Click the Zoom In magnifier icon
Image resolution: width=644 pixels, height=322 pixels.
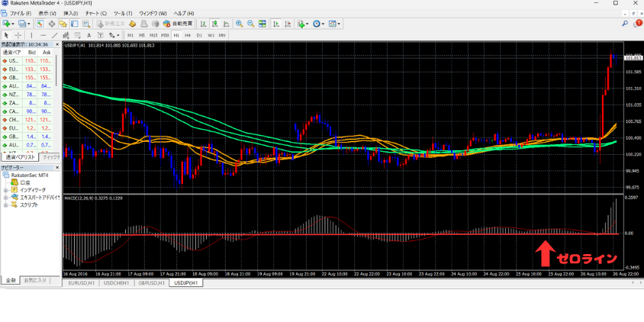239,24
